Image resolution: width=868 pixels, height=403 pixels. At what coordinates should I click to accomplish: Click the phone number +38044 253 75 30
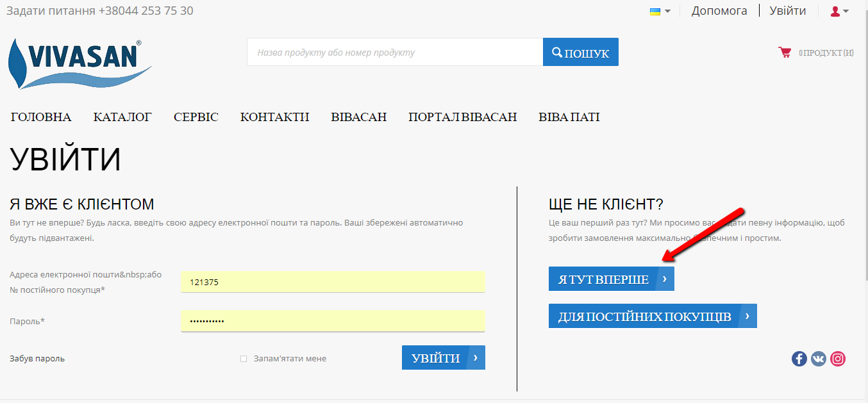click(146, 11)
